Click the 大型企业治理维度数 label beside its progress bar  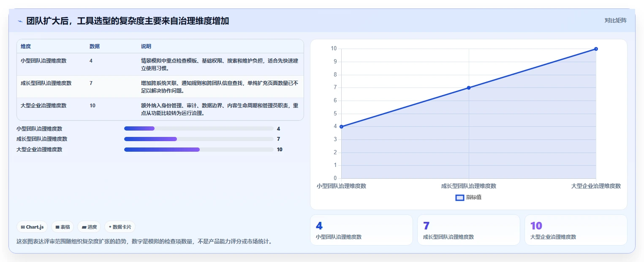point(39,150)
